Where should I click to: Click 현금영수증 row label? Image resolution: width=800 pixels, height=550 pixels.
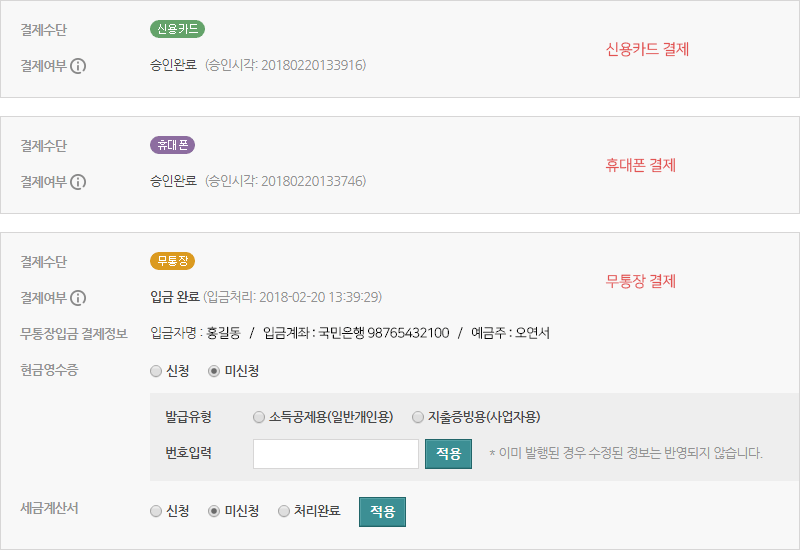(x=49, y=370)
